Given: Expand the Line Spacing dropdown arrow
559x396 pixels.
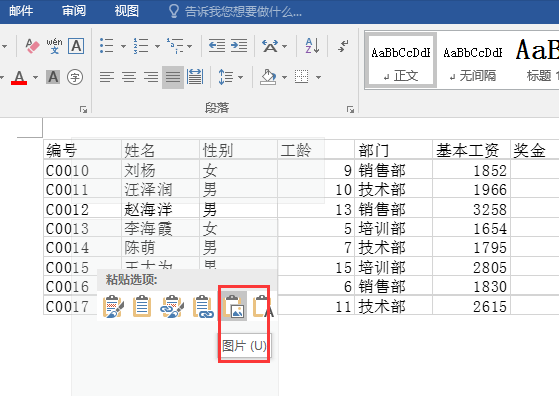Looking at the screenshot, I should pos(241,77).
